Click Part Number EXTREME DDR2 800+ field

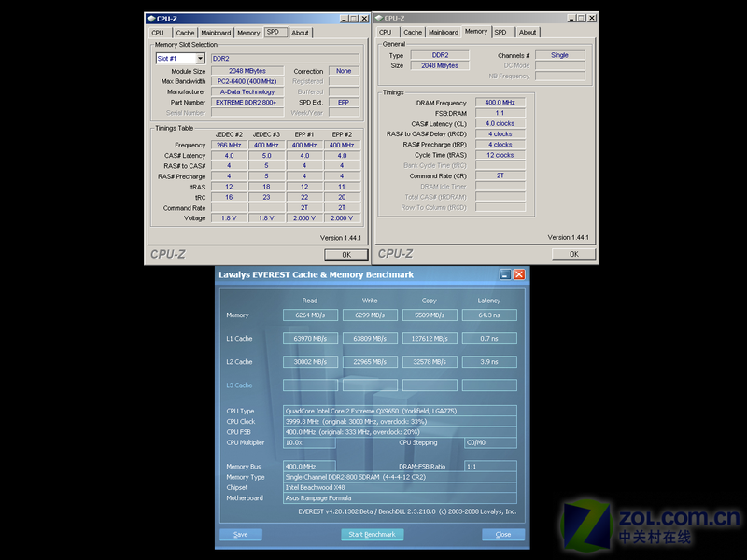pos(247,103)
